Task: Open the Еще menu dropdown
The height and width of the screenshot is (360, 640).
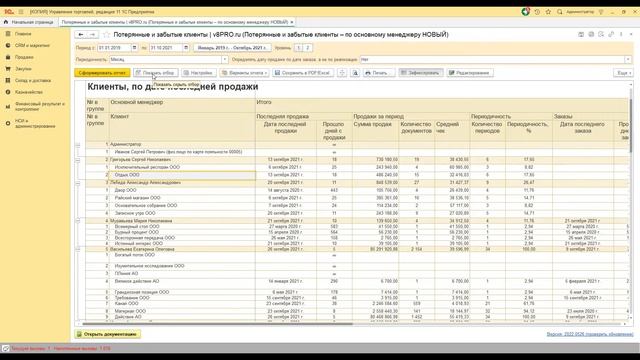Action: (x=623, y=73)
